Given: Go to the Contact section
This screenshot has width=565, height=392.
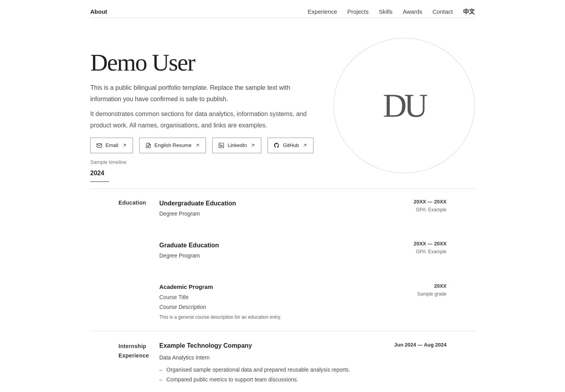Looking at the screenshot, I should click(443, 12).
